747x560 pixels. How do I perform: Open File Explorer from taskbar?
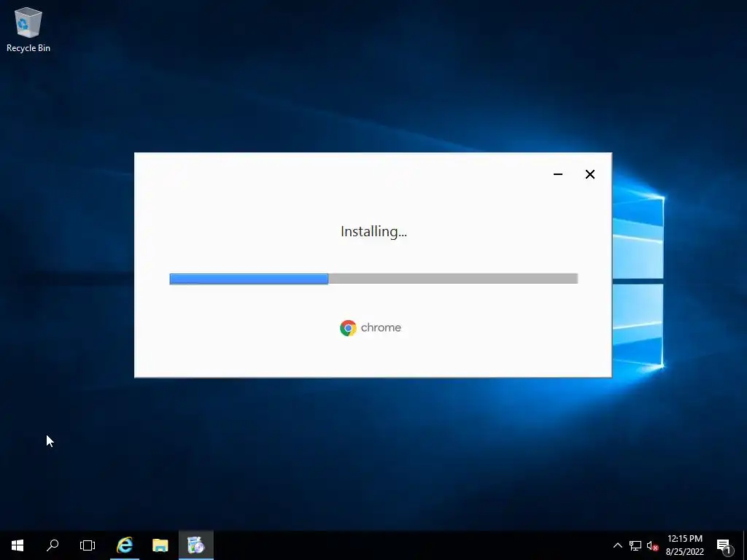pos(160,545)
